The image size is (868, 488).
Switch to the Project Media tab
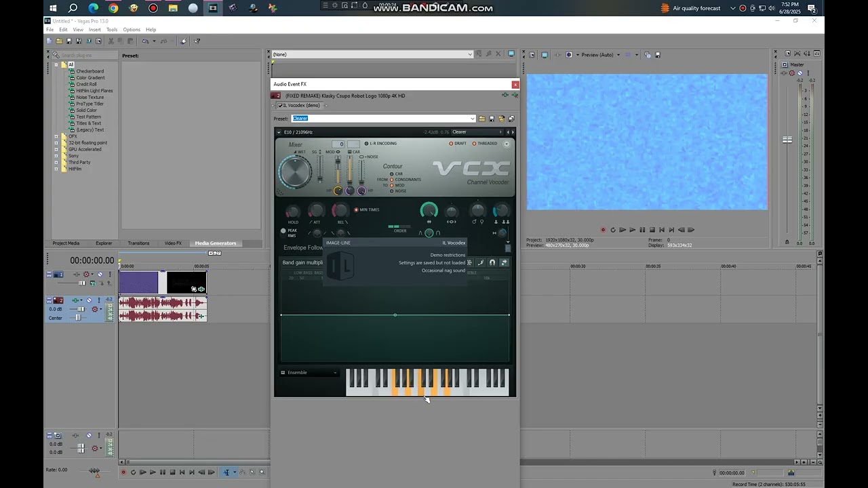point(66,243)
